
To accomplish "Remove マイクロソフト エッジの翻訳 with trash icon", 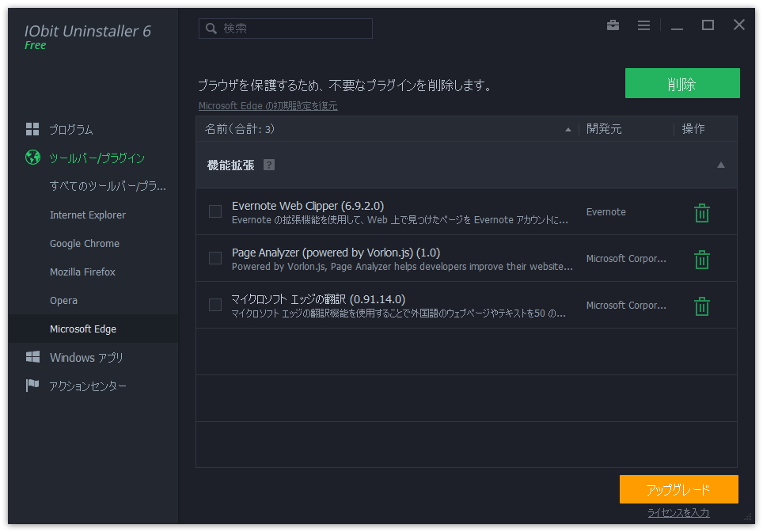I will (701, 306).
